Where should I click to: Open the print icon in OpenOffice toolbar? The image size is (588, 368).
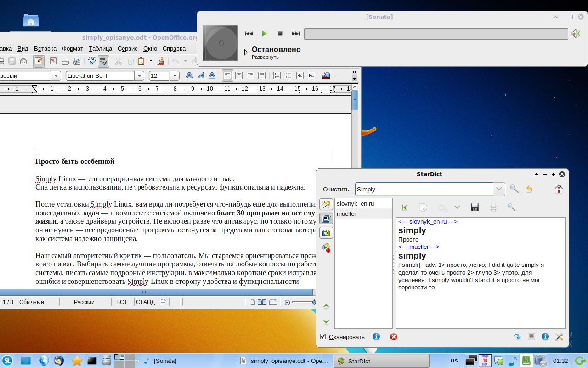pyautogui.click(x=65, y=61)
